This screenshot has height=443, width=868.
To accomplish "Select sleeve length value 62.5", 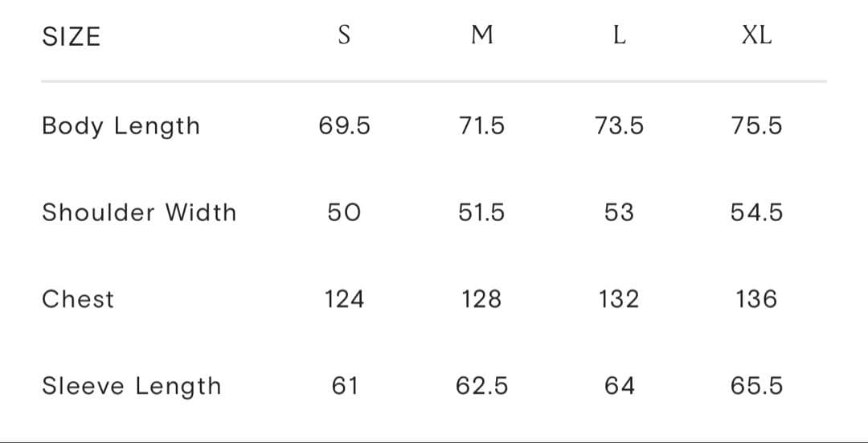I will click(481, 386).
